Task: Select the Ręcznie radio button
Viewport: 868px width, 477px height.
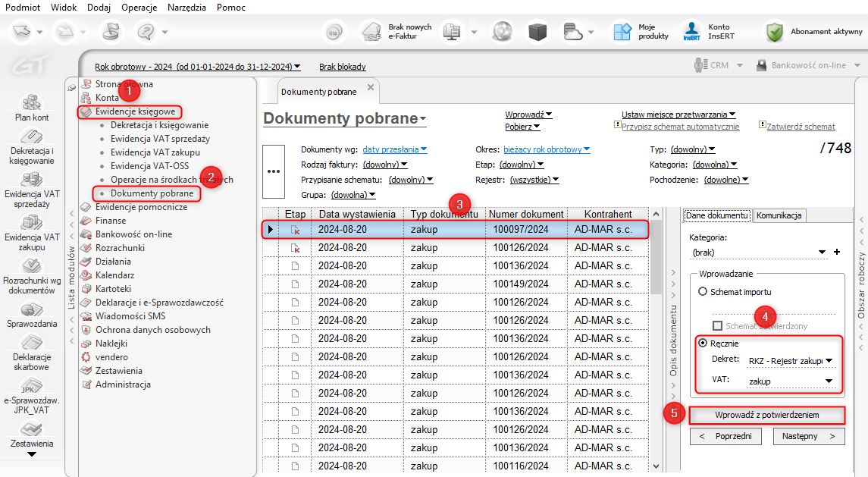Action: point(703,344)
